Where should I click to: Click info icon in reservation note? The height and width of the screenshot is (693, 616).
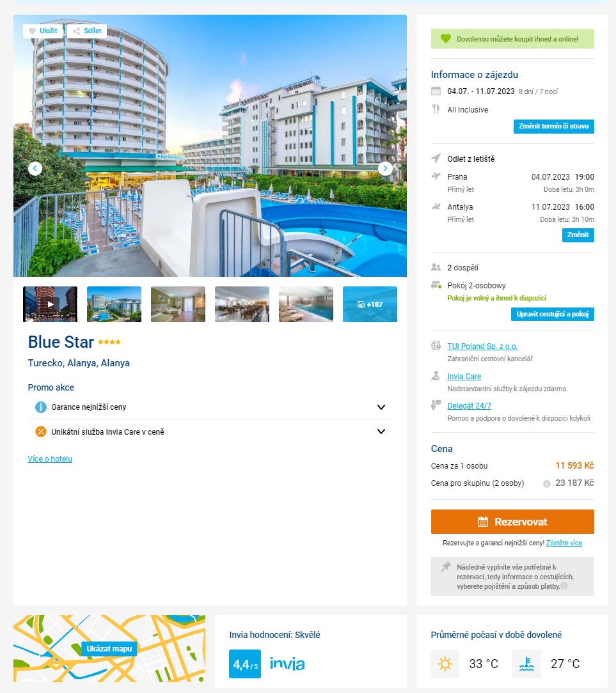pyautogui.click(x=564, y=586)
